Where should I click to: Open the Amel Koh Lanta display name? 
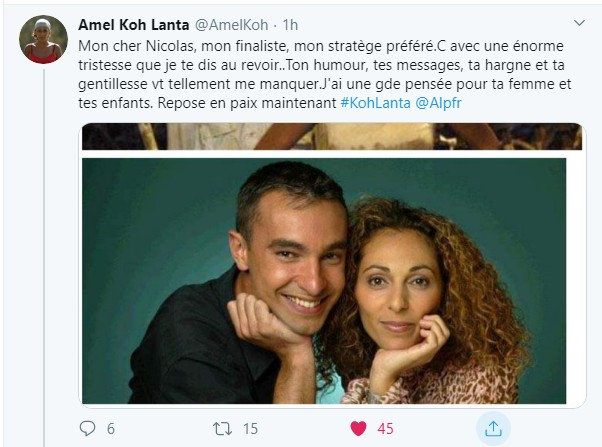point(134,25)
